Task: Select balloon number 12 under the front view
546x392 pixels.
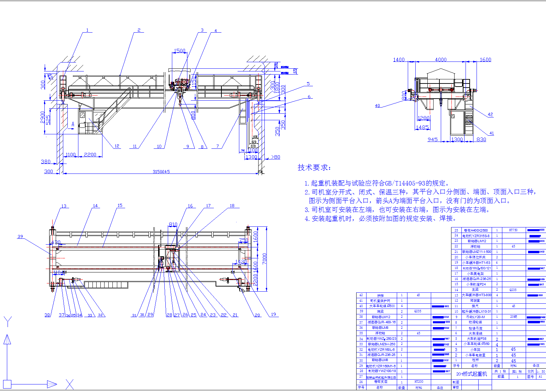Action: [x=117, y=146]
